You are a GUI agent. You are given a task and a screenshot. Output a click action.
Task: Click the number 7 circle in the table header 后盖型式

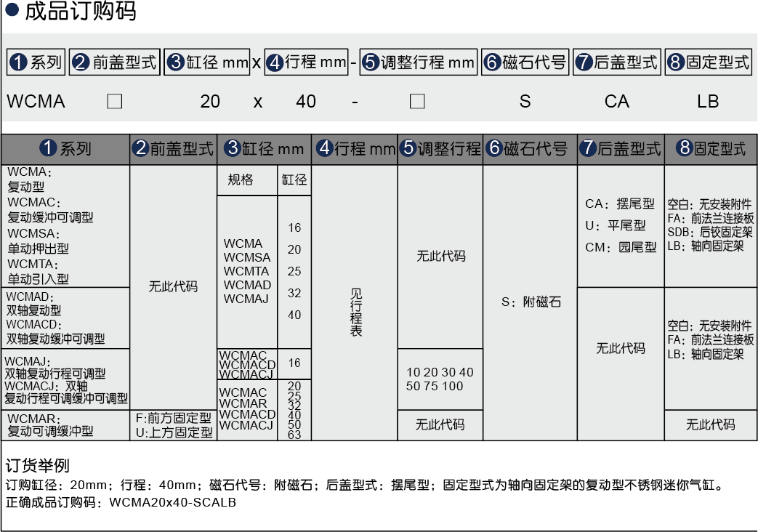pos(588,149)
